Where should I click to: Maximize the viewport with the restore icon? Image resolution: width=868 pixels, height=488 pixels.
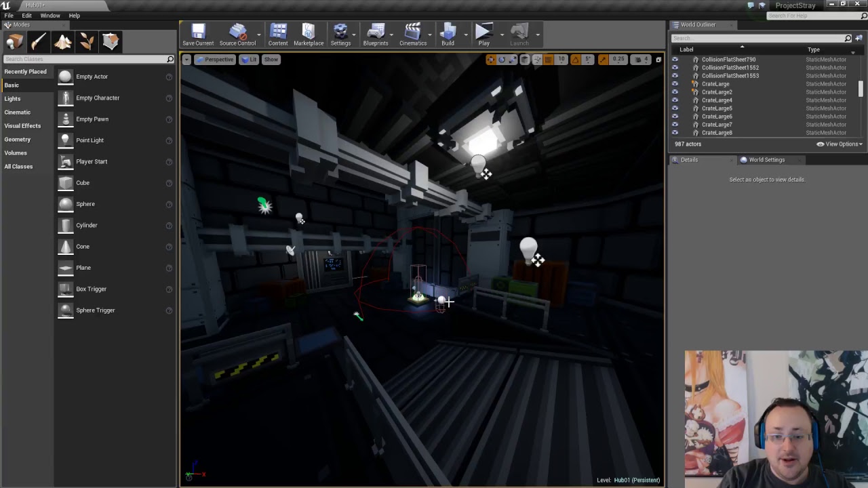(x=658, y=60)
